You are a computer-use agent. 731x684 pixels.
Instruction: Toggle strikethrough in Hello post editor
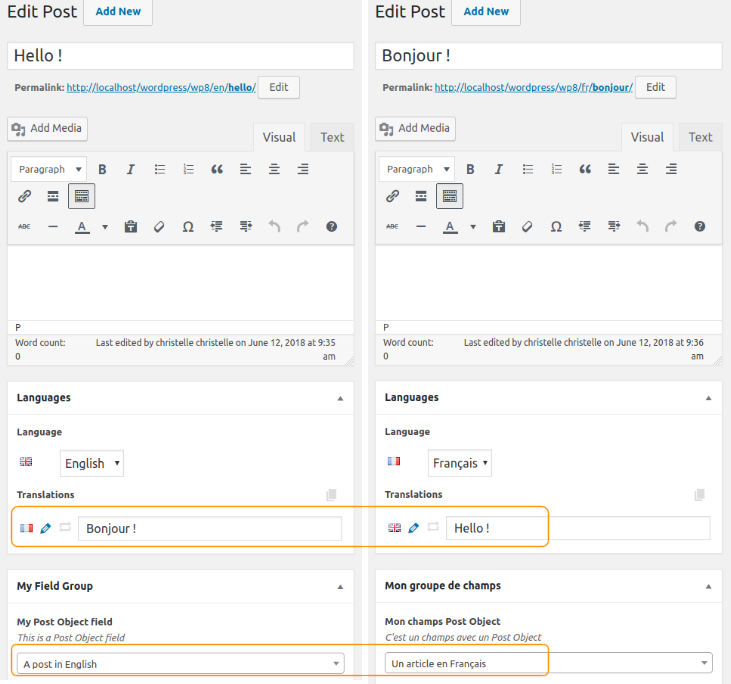(x=24, y=227)
